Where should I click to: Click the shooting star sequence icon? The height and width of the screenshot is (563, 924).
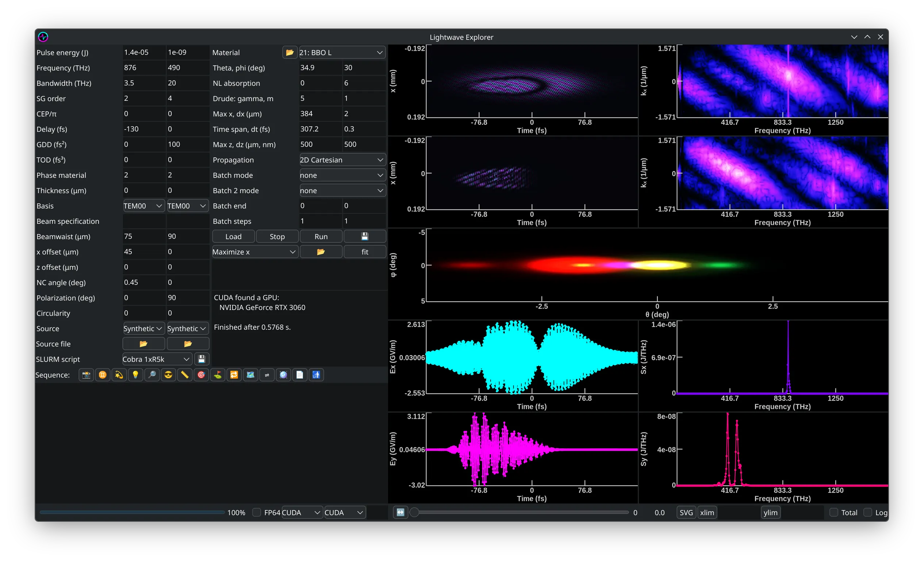pos(119,375)
